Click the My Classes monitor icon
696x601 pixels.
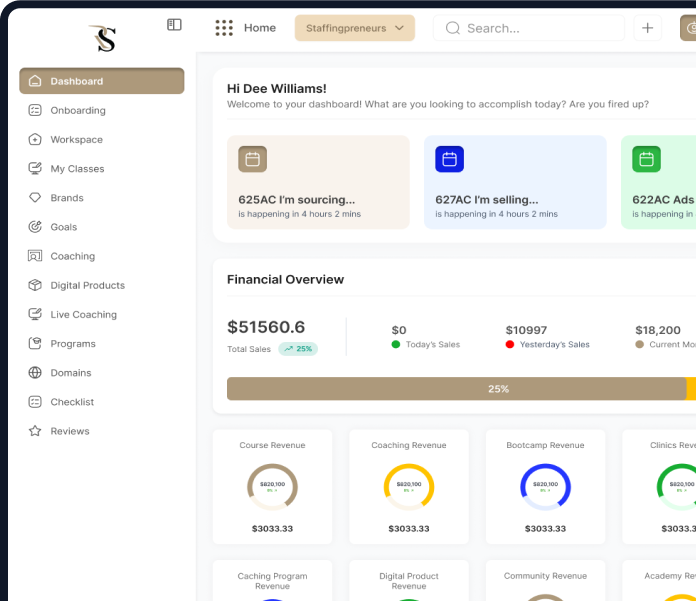click(35, 168)
